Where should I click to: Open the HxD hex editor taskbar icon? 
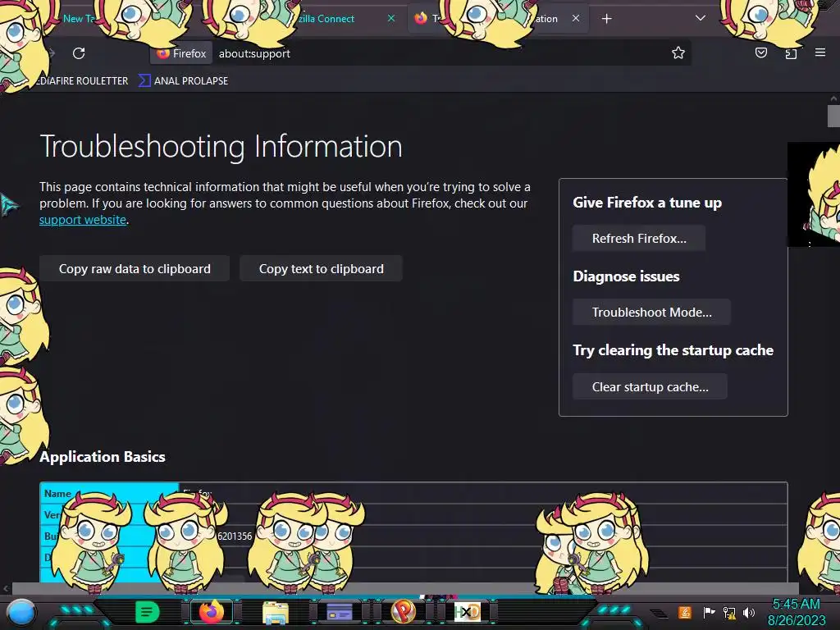tap(467, 611)
